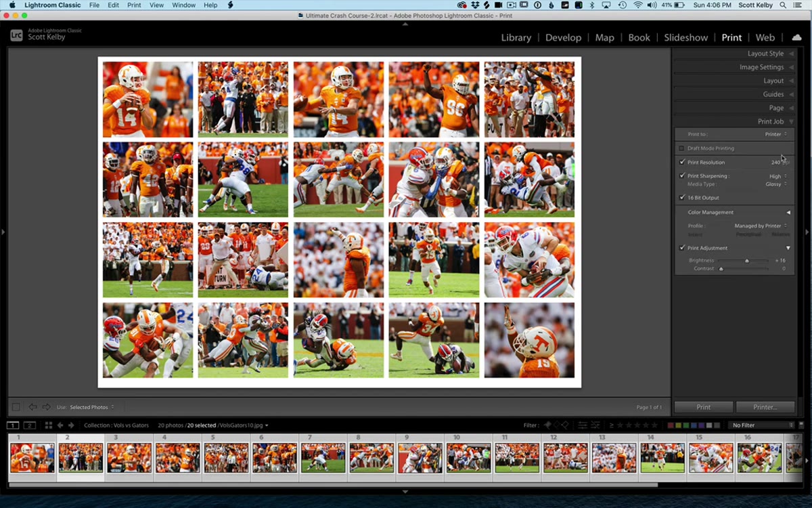Adjust the Brightness slider
812x508 pixels.
[747, 261]
